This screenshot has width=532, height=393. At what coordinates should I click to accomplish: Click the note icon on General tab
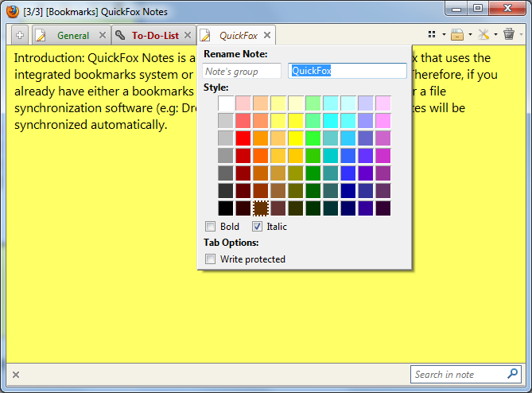click(x=41, y=35)
